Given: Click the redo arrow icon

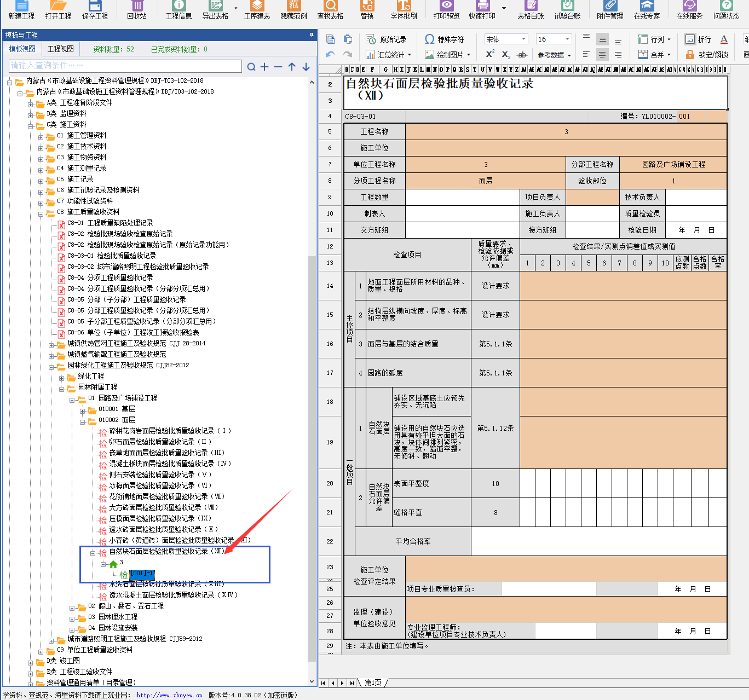Looking at the screenshot, I should [x=348, y=55].
